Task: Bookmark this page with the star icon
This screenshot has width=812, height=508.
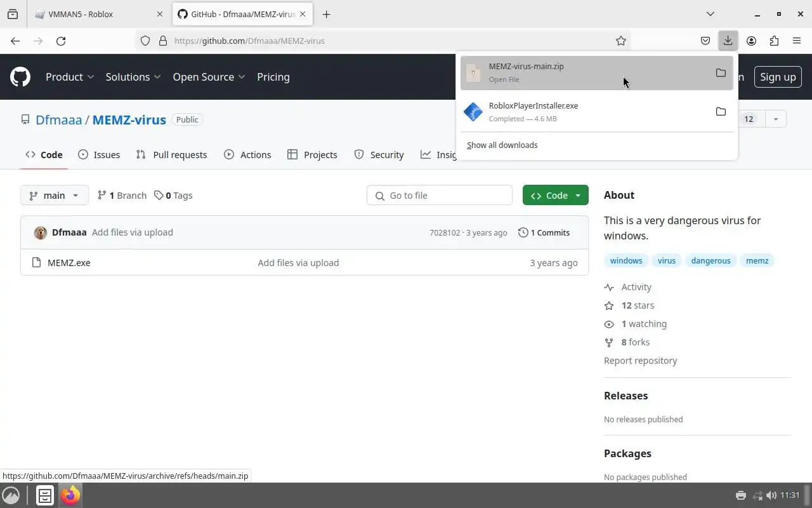Action: click(621, 41)
